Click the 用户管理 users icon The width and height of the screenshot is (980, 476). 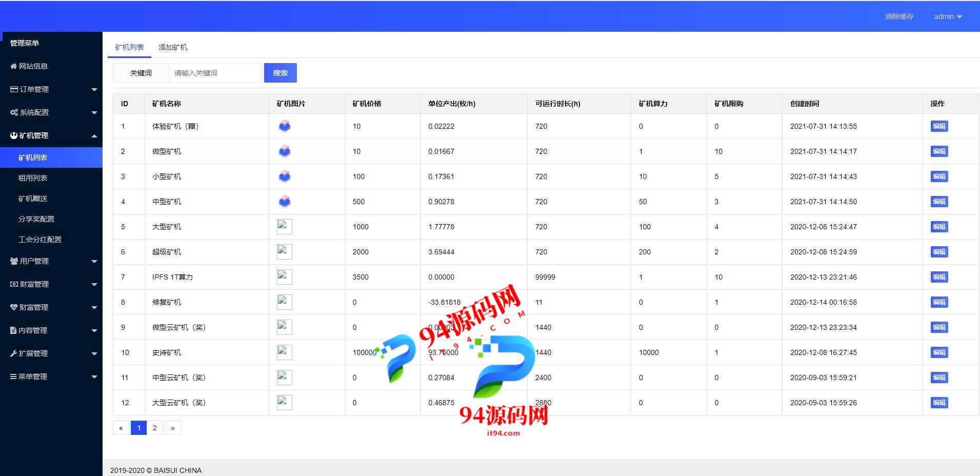tap(14, 261)
